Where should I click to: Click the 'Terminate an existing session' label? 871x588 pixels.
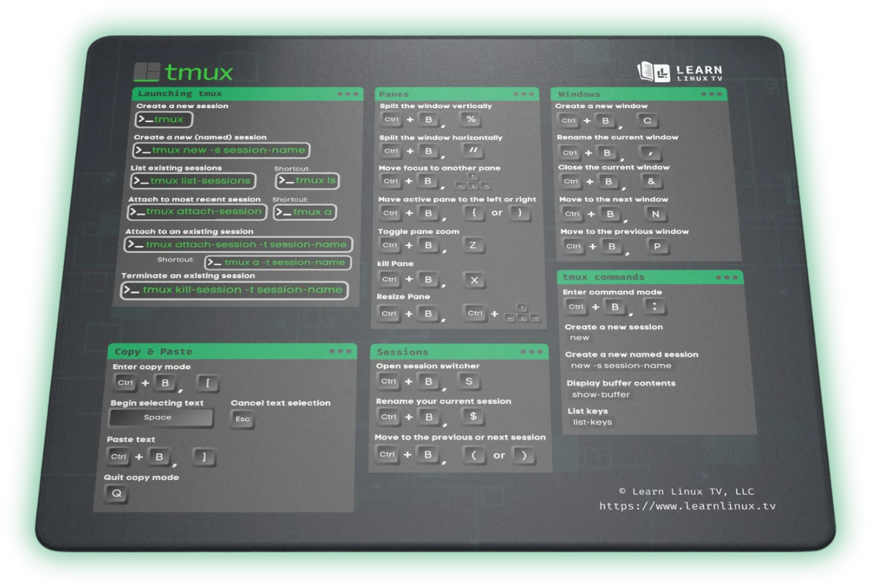click(x=188, y=276)
